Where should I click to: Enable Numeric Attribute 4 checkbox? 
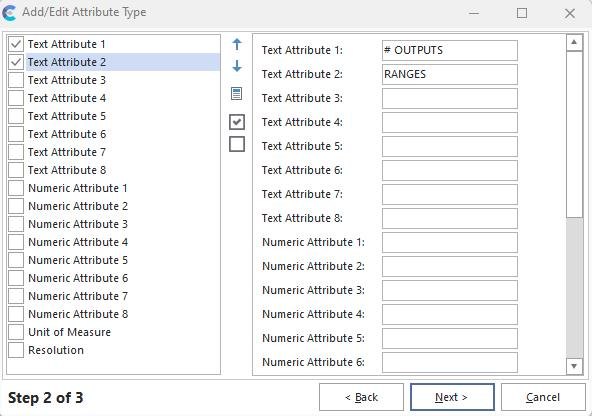tap(16, 242)
